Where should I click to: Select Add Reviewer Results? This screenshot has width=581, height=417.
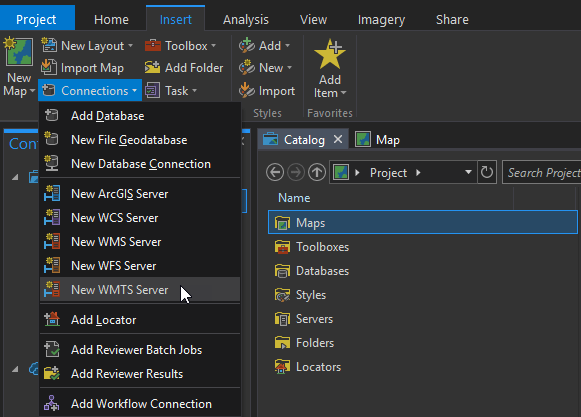[x=140, y=374]
